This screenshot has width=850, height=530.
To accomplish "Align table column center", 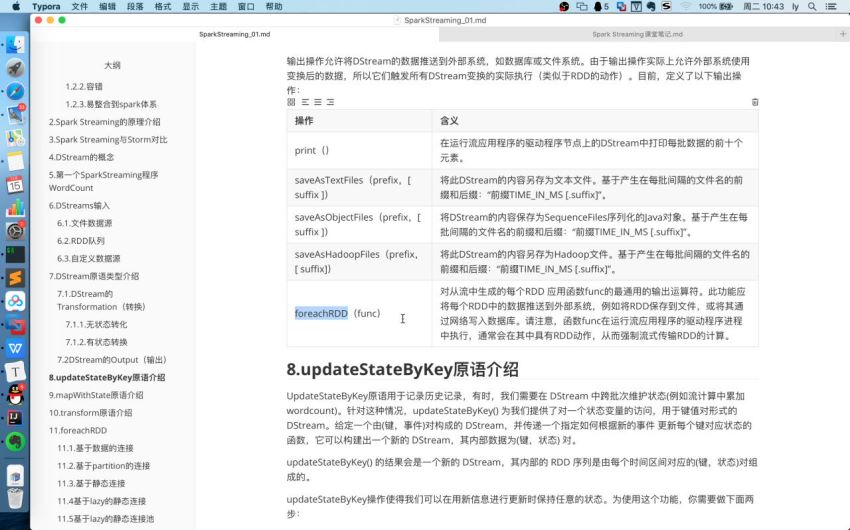I will [x=318, y=102].
